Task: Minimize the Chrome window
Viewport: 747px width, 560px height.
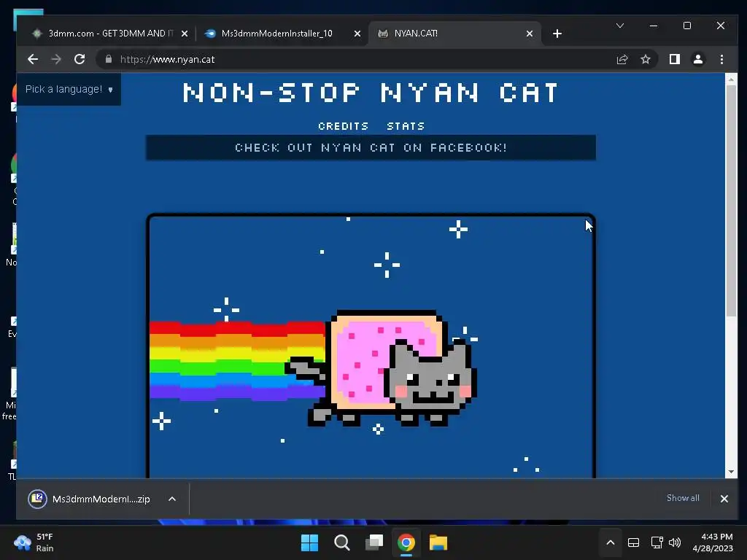Action: (x=654, y=26)
